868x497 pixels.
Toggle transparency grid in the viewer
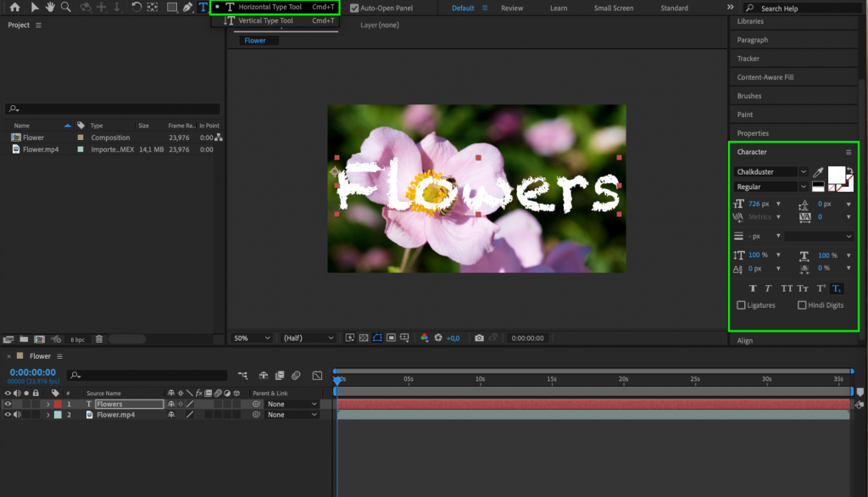pyautogui.click(x=364, y=338)
